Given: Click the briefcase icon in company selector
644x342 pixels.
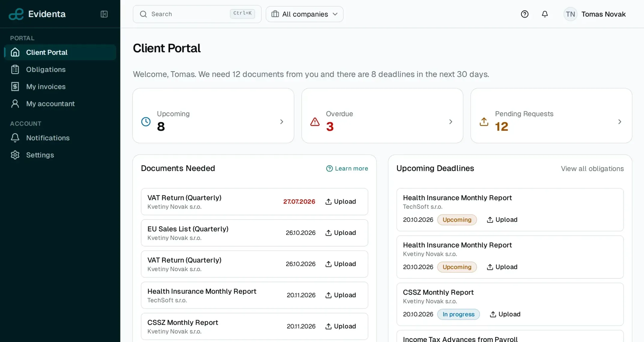Looking at the screenshot, I should coord(275,14).
